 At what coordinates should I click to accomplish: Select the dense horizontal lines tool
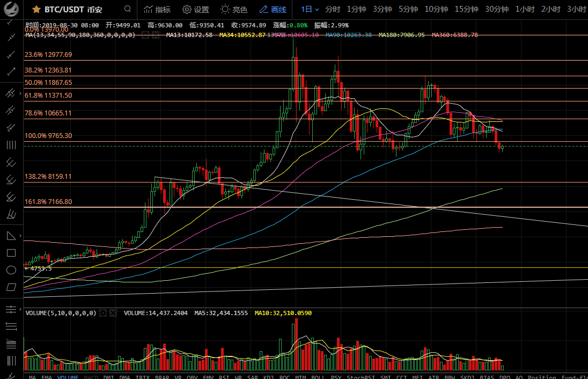tap(11, 344)
